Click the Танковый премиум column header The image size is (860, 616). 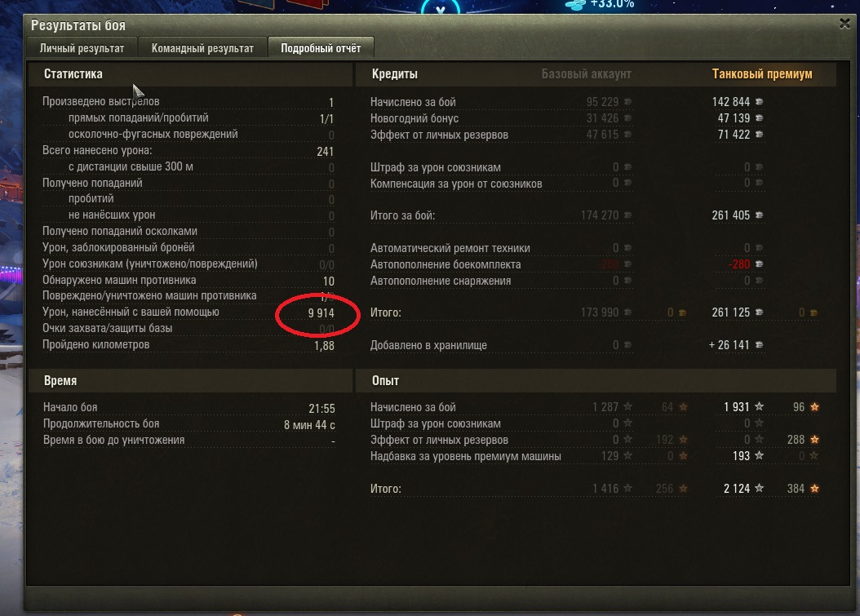click(762, 74)
